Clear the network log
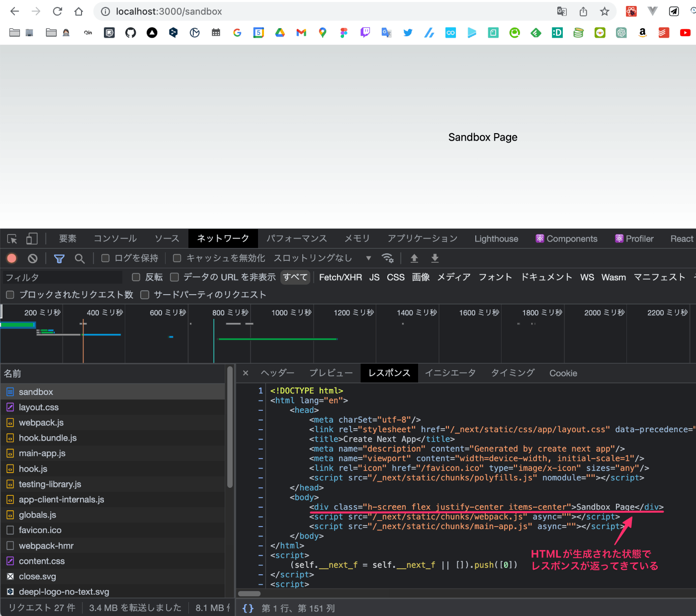 point(33,258)
